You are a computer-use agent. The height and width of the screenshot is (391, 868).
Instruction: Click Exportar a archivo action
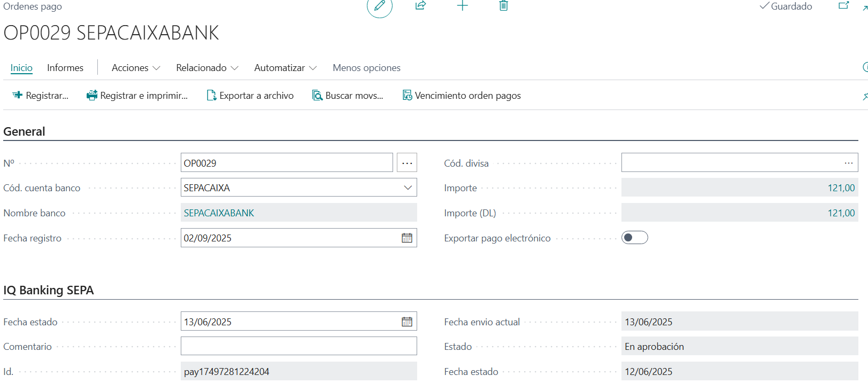click(250, 96)
